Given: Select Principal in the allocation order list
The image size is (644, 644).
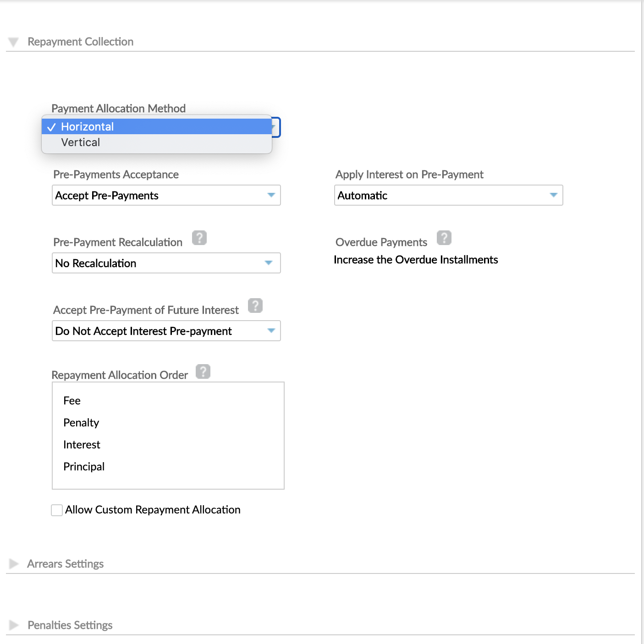Looking at the screenshot, I should (84, 466).
